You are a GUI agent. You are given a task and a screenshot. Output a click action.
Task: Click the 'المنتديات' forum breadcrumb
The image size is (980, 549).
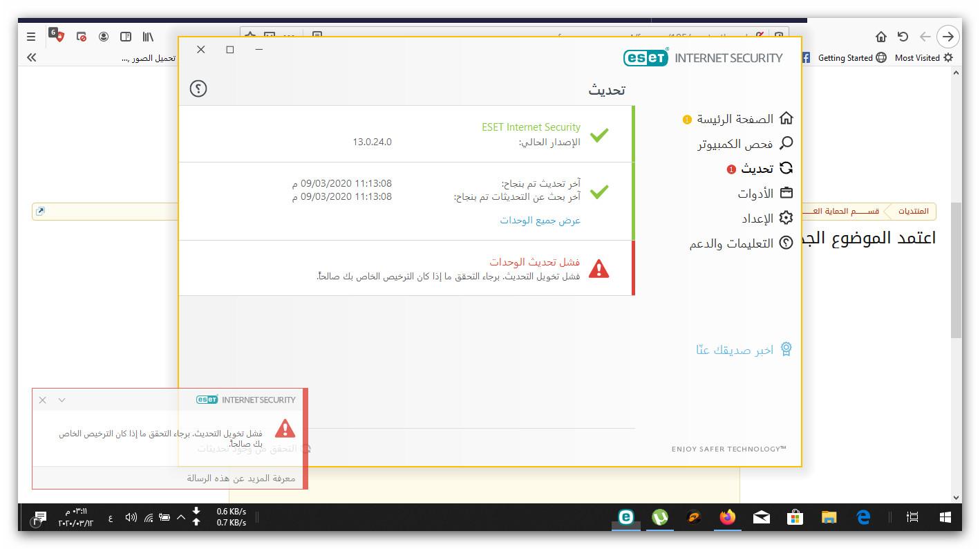[913, 211]
